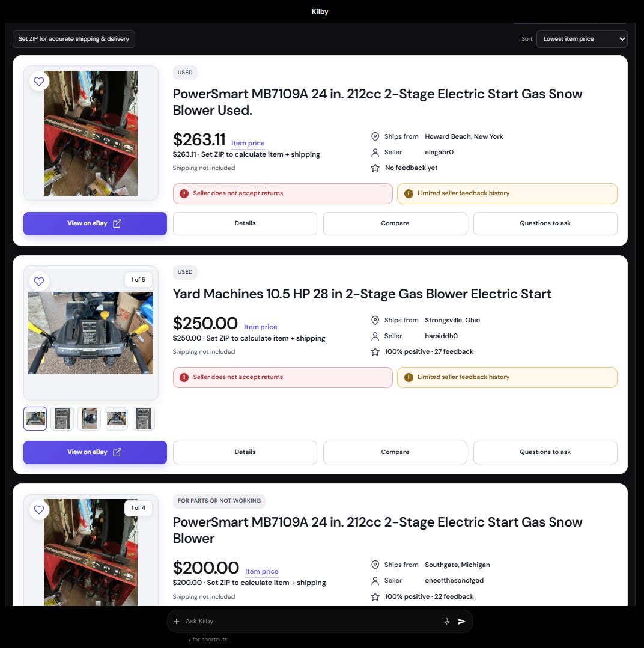This screenshot has height=648, width=644.
Task: Select the third Yard Machines thumbnail
Action: (x=90, y=419)
